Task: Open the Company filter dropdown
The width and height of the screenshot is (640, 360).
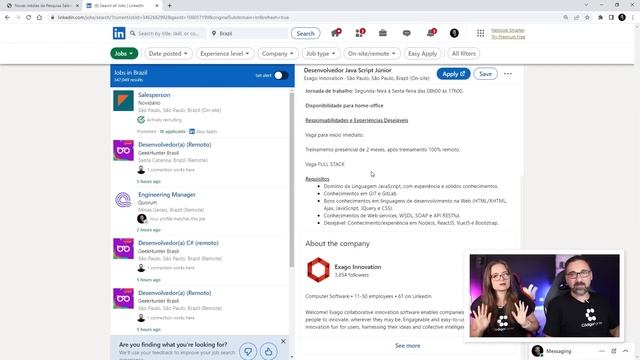Action: pyautogui.click(x=278, y=53)
